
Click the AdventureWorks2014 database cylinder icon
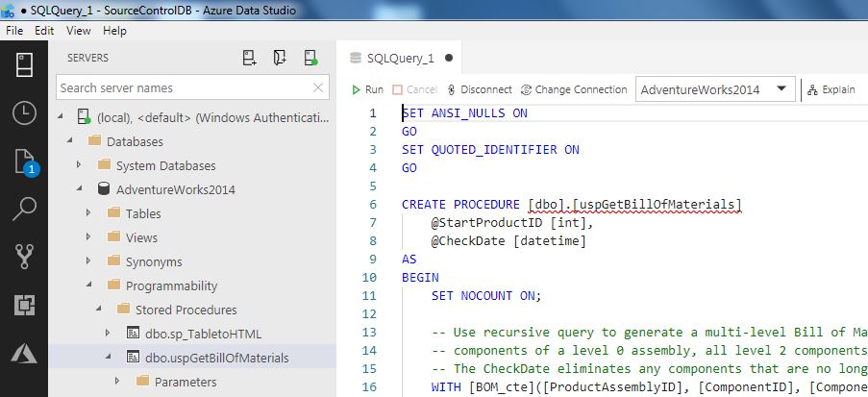[x=103, y=189]
